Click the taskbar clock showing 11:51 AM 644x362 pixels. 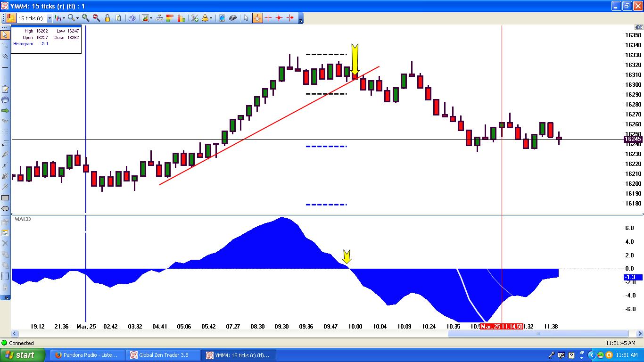coord(627,355)
